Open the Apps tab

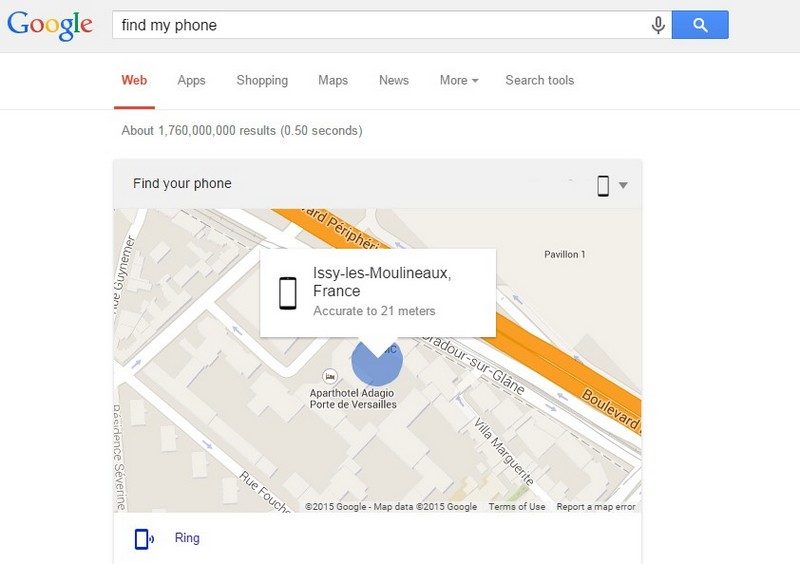coord(191,80)
